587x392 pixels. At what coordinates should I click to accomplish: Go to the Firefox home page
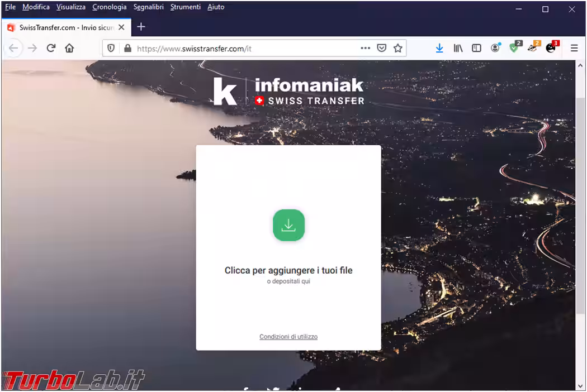69,48
